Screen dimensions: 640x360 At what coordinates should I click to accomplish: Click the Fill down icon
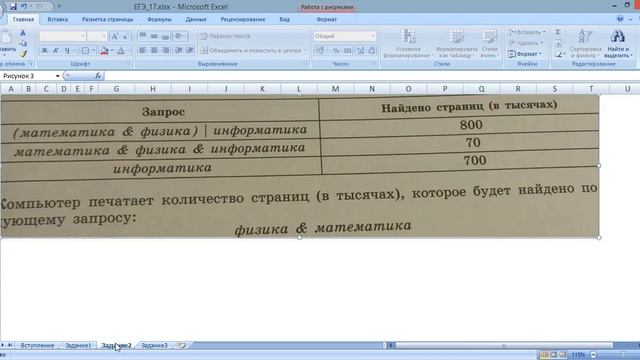coord(558,43)
